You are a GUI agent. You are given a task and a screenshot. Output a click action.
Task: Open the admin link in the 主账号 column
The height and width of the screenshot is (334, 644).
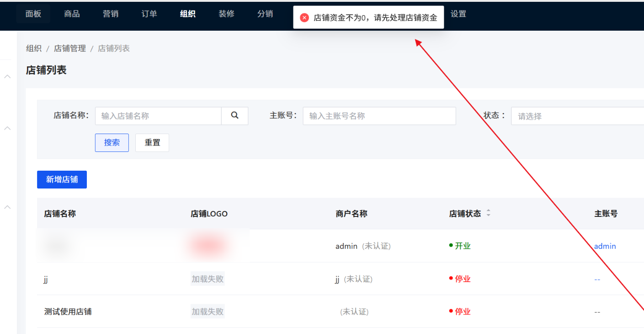605,246
